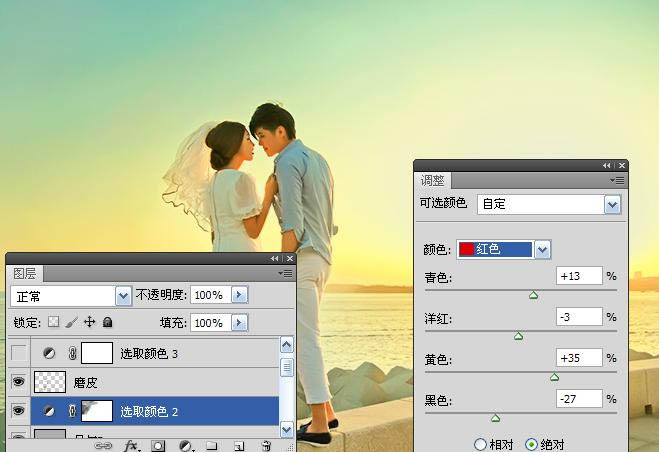Open the 正常 blend mode dropdown

(124, 296)
